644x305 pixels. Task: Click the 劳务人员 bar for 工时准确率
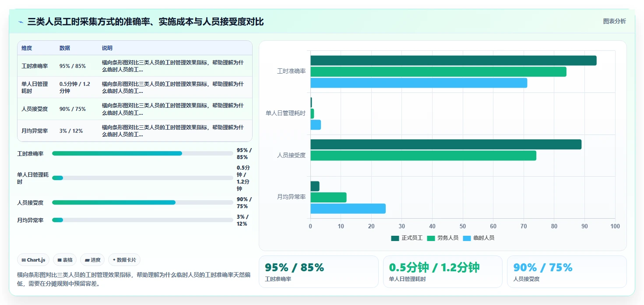tap(439, 71)
